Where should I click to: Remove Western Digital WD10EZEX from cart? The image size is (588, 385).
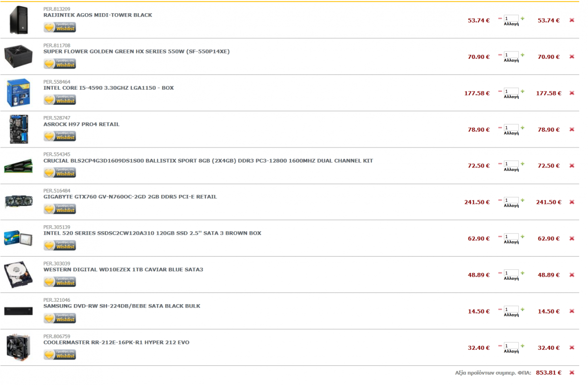[x=571, y=275]
